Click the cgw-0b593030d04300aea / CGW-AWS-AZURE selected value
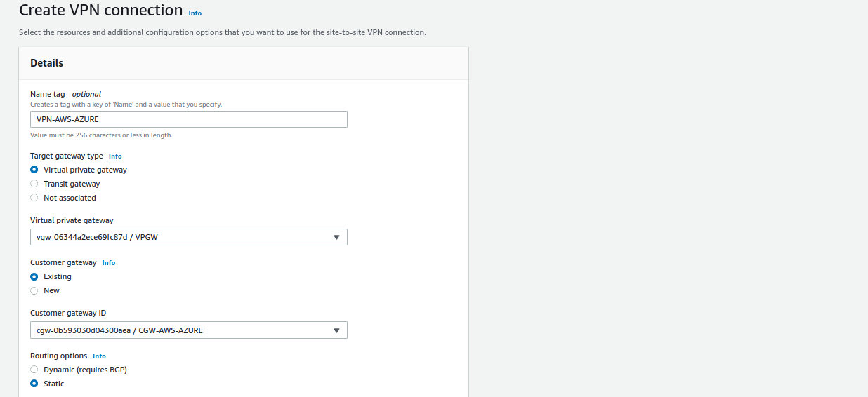Screen dimensions: 868x397 [x=119, y=330]
